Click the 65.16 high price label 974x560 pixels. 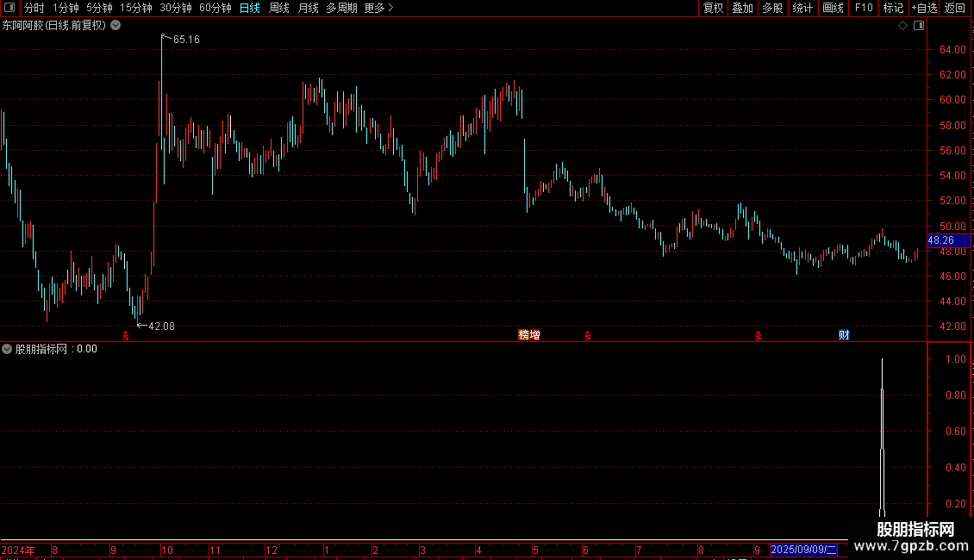[186, 39]
